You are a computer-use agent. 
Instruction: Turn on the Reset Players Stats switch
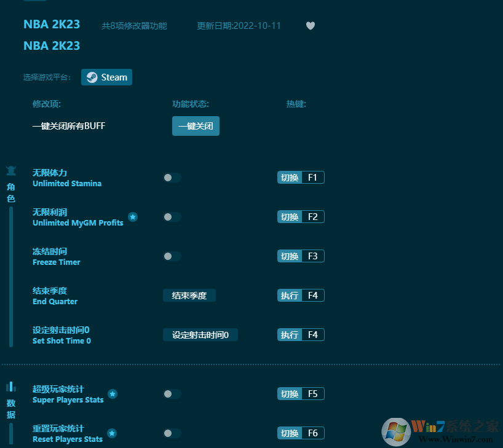pos(172,433)
